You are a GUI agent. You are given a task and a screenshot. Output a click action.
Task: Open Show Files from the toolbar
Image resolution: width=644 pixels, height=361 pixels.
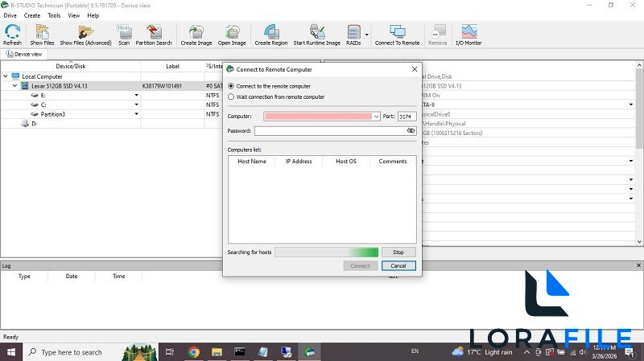pyautogui.click(x=42, y=35)
